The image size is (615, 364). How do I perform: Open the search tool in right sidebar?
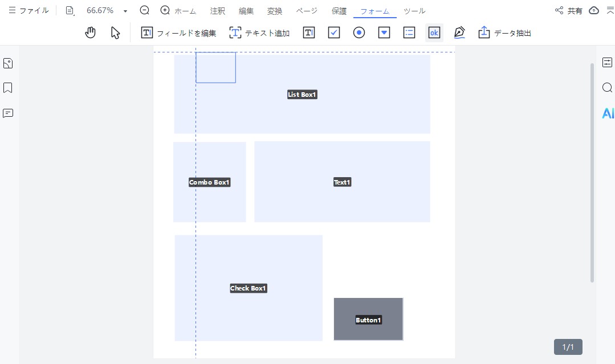click(607, 87)
